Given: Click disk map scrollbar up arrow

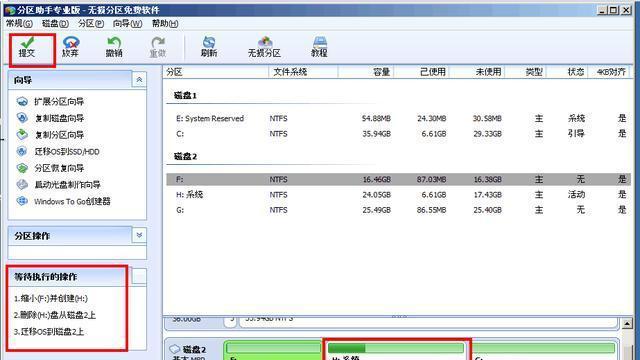Looking at the screenshot, I should [627, 324].
